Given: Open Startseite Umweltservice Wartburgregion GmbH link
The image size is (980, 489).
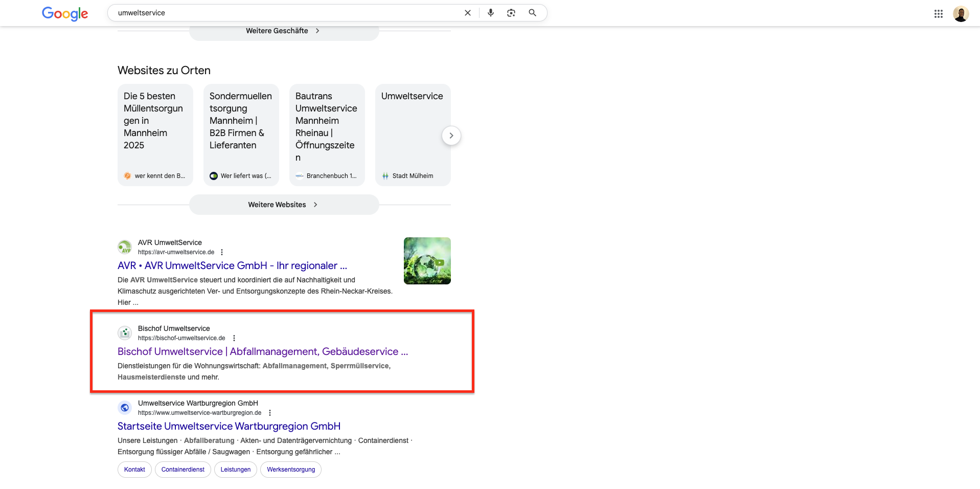Looking at the screenshot, I should [229, 426].
